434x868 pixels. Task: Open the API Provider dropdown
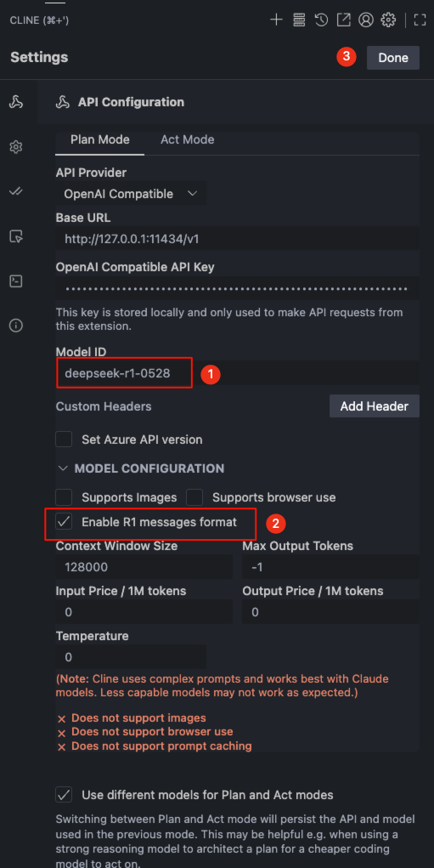131,194
